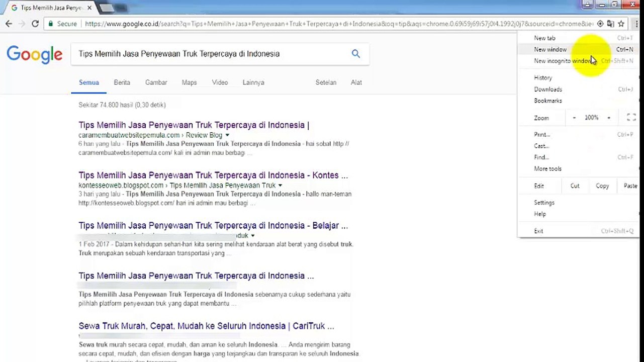The height and width of the screenshot is (362, 644).
Task: Click the address bar URL
Action: pos(339,24)
